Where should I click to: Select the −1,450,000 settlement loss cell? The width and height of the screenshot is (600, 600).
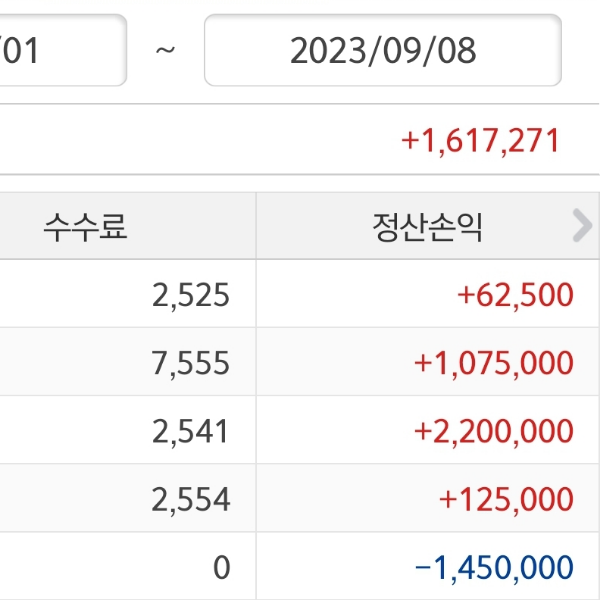(x=494, y=567)
